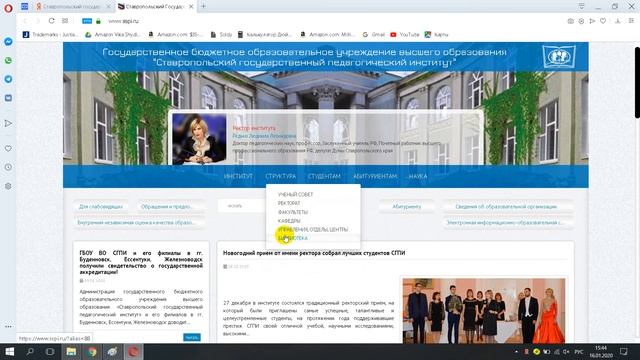This screenshot has width=640, height=360.
Task: Open Новогодний прием от имени ректора article
Action: point(314,253)
